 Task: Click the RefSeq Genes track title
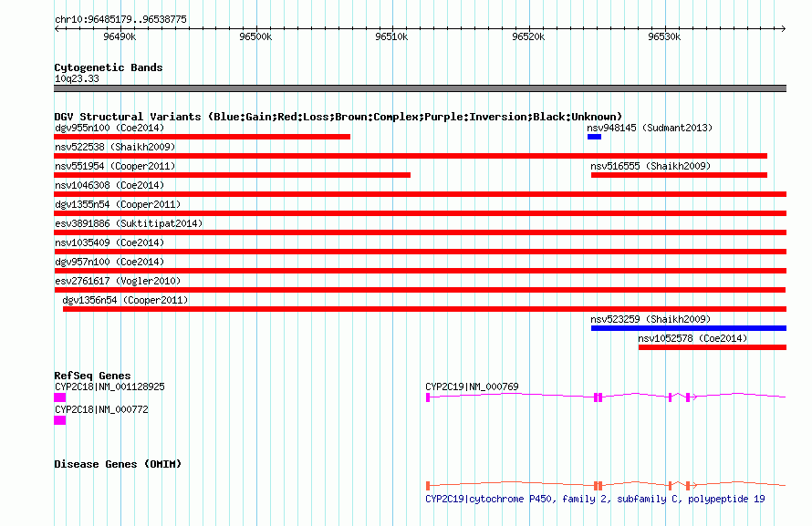click(x=92, y=376)
